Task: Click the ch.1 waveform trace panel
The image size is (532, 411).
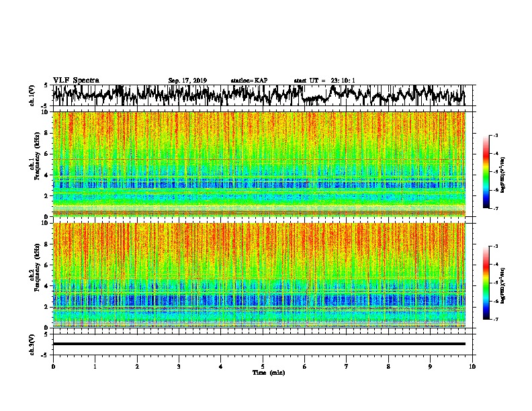Action: (x=263, y=95)
